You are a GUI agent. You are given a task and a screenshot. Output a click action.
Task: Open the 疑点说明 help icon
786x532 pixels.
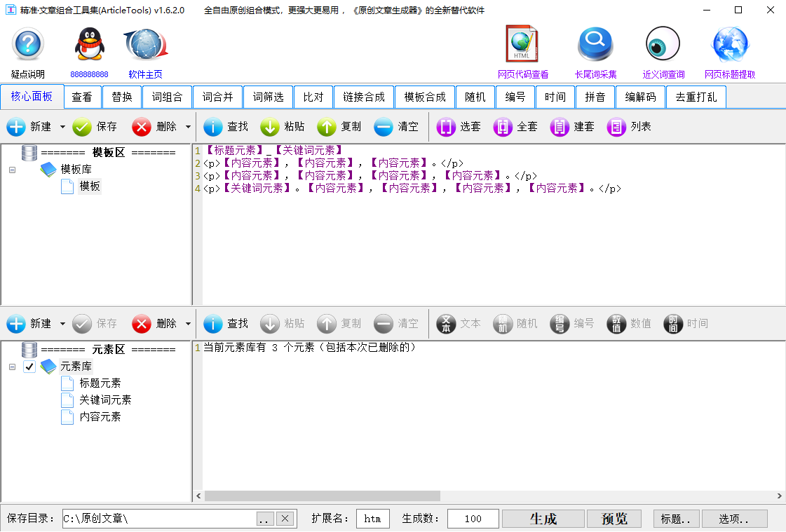[28, 46]
